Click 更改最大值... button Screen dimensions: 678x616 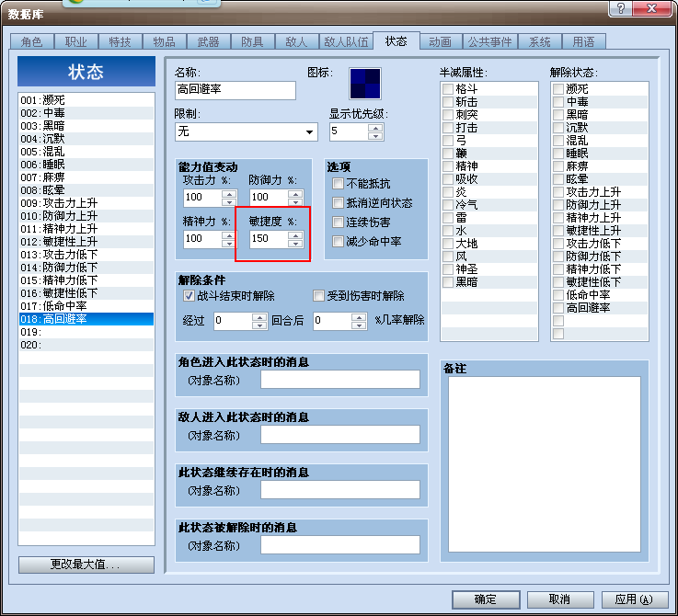(86, 565)
